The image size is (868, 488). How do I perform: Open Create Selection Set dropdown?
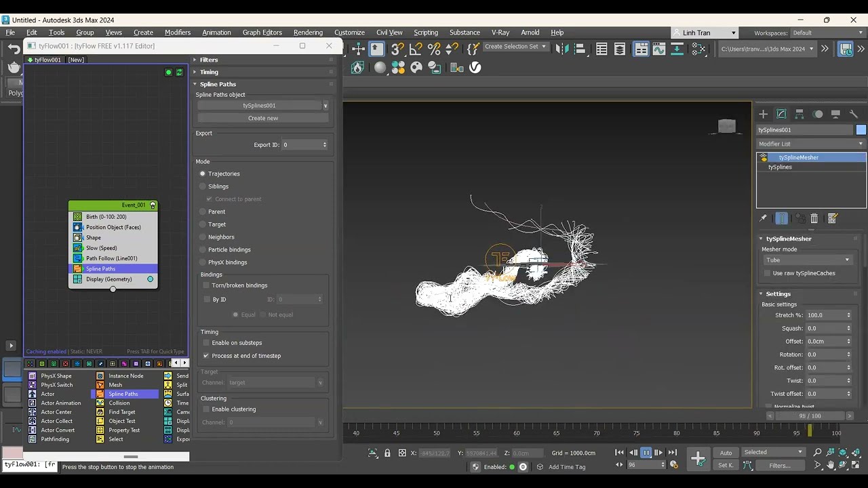515,47
